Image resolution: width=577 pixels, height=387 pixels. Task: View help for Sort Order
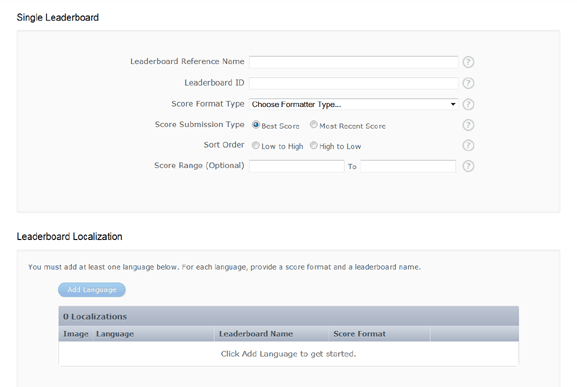click(468, 146)
